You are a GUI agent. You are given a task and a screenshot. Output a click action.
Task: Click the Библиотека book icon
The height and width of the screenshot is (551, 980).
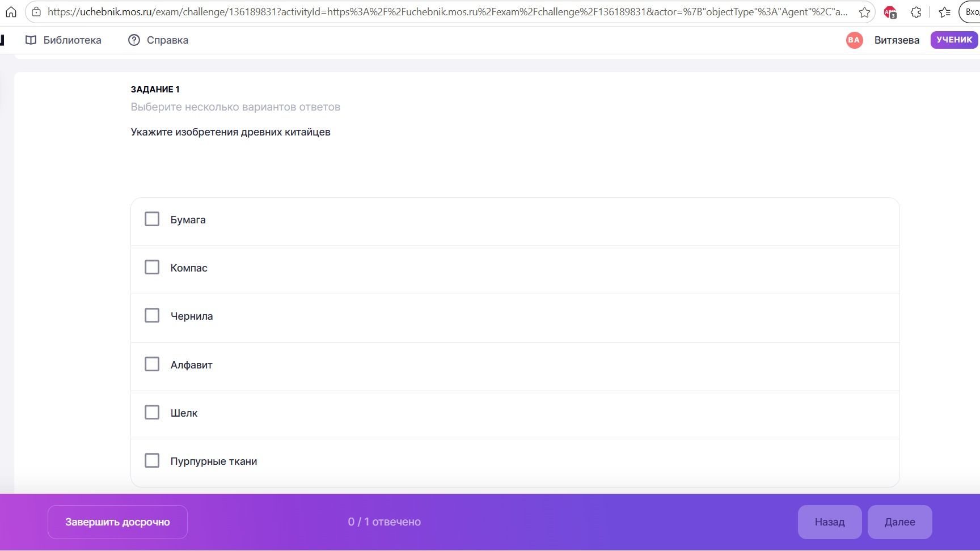click(x=31, y=40)
